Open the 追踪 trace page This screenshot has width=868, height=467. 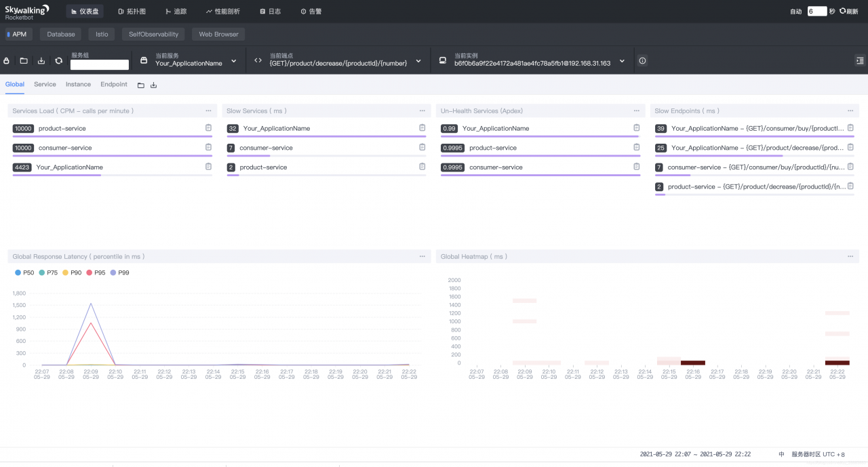tap(176, 12)
